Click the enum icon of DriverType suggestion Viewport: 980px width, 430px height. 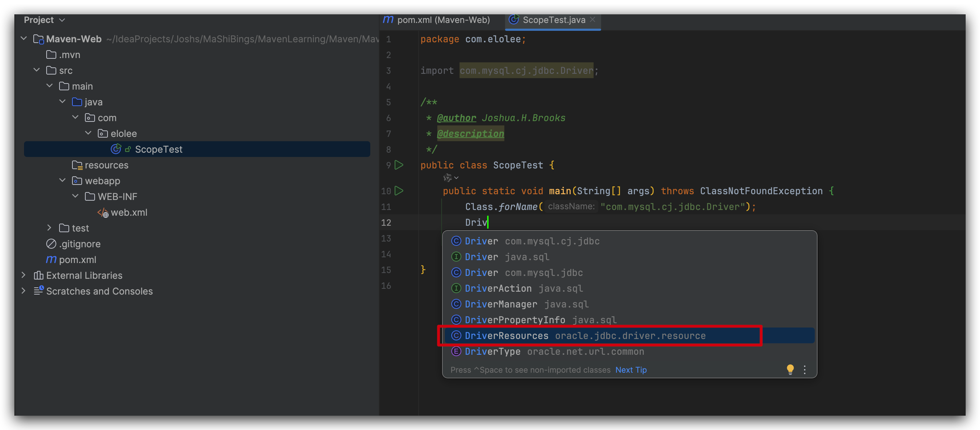pos(456,351)
